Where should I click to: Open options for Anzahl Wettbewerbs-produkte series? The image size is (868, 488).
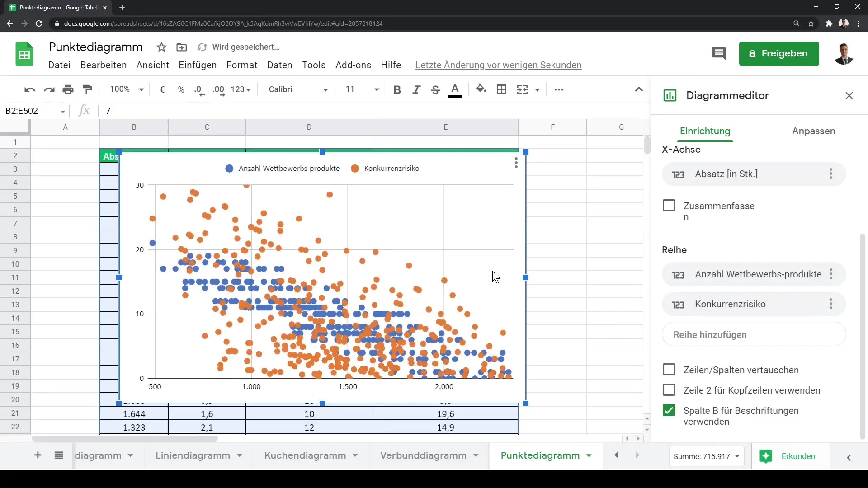click(830, 274)
